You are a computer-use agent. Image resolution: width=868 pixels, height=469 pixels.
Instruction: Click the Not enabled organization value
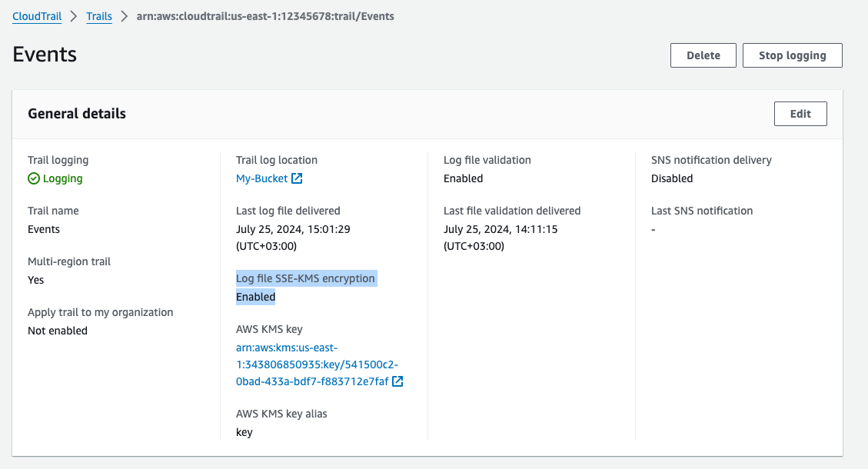click(x=58, y=331)
